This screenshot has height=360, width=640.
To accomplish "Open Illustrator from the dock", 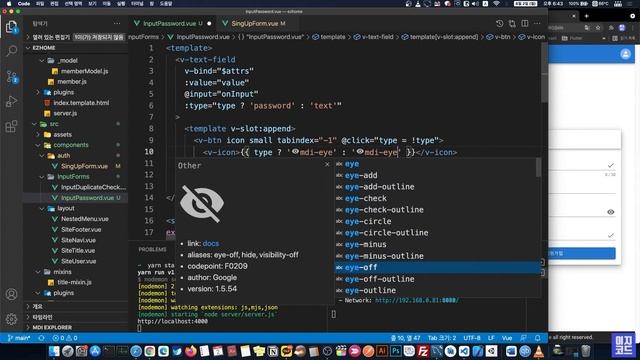I will click(382, 351).
